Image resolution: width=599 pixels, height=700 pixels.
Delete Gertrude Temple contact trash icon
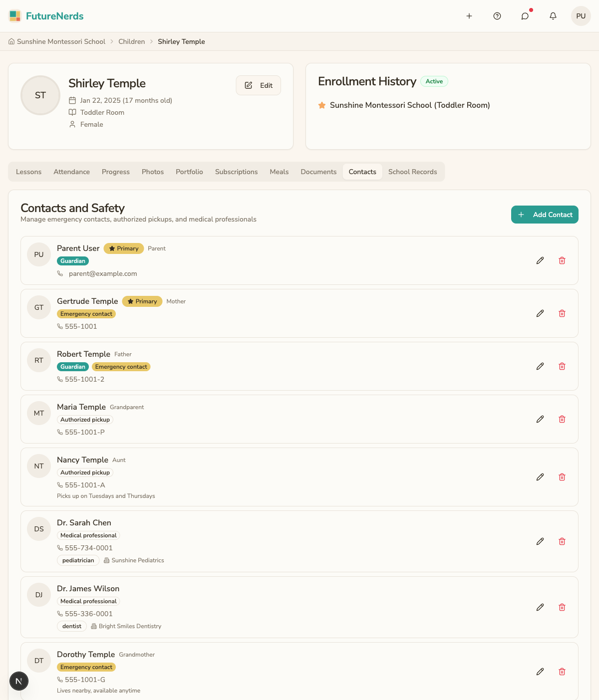(x=562, y=313)
